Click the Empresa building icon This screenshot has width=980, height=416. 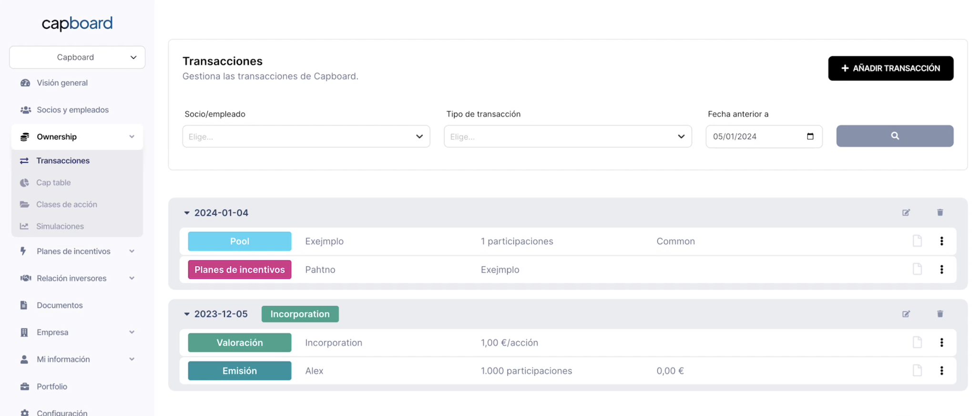[x=24, y=332]
